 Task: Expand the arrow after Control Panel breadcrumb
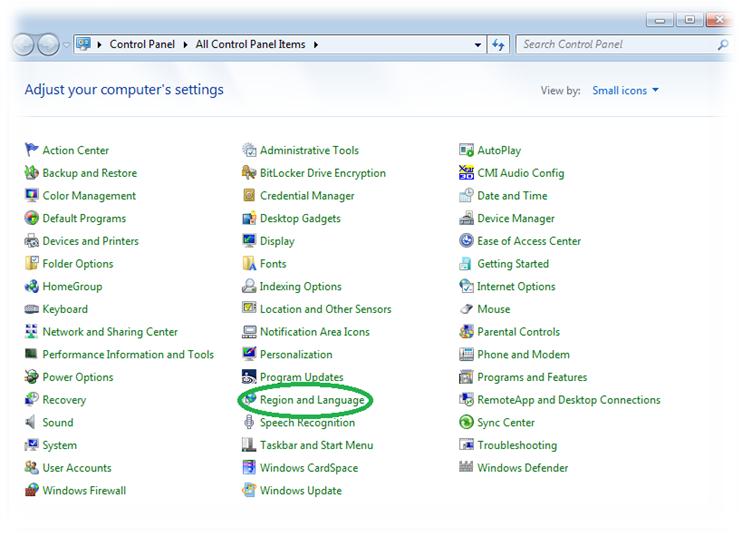185,44
